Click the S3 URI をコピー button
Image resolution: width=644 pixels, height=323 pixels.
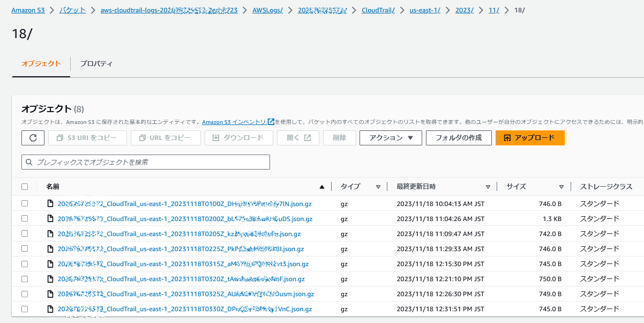tap(87, 138)
